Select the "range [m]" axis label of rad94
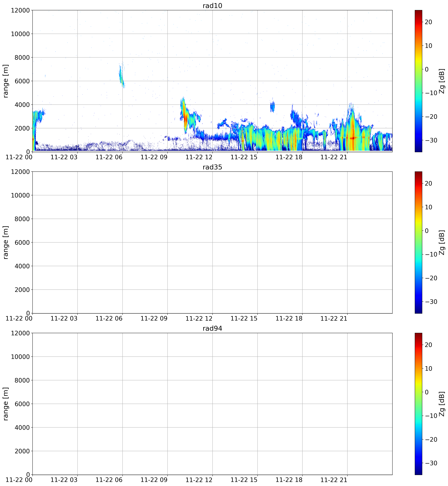Image resolution: width=448 pixels, height=486 pixels. [x=6, y=404]
